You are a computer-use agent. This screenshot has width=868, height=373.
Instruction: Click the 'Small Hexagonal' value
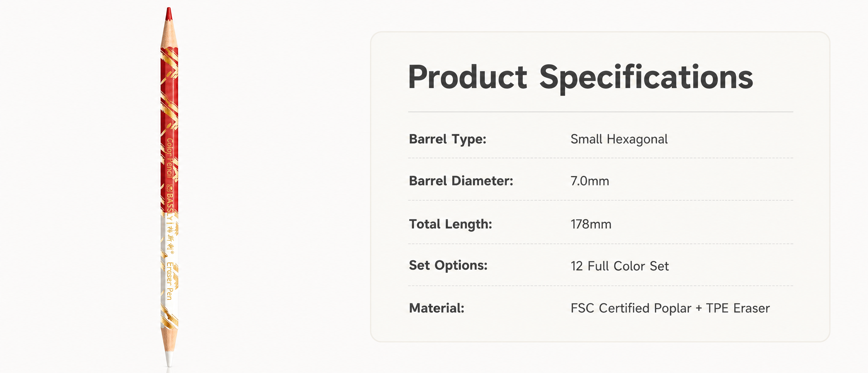click(x=619, y=139)
